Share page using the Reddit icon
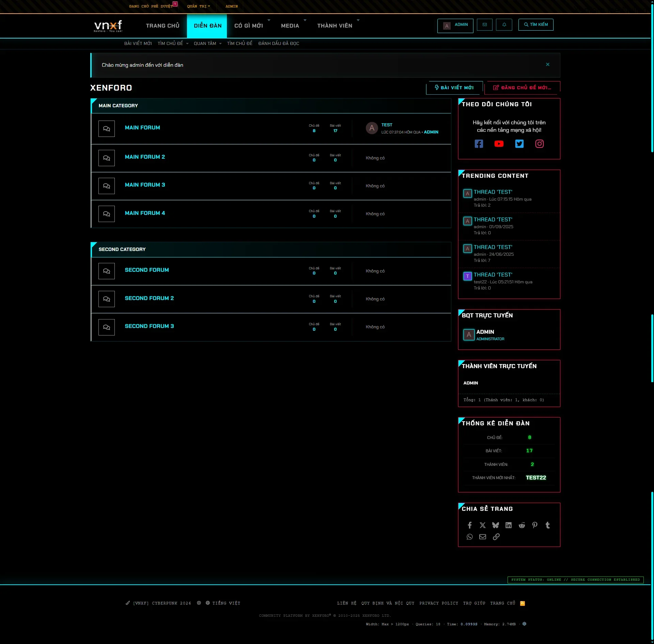Image resolution: width=654 pixels, height=644 pixels. [521, 525]
